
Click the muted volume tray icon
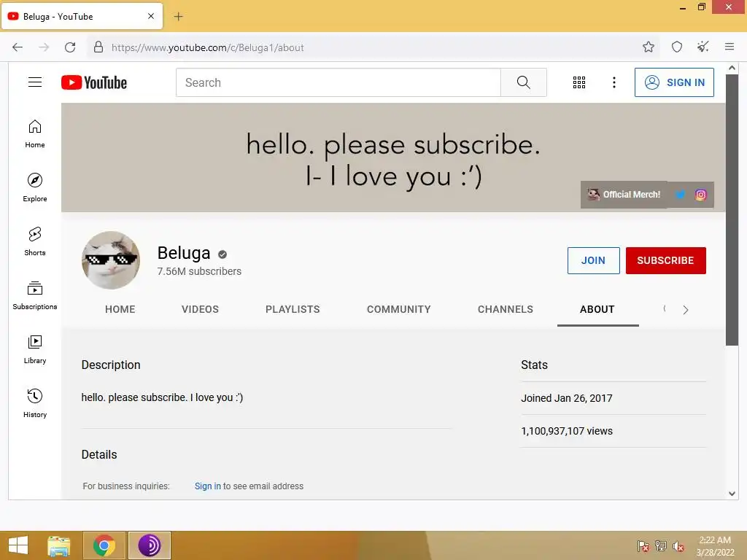(678, 545)
